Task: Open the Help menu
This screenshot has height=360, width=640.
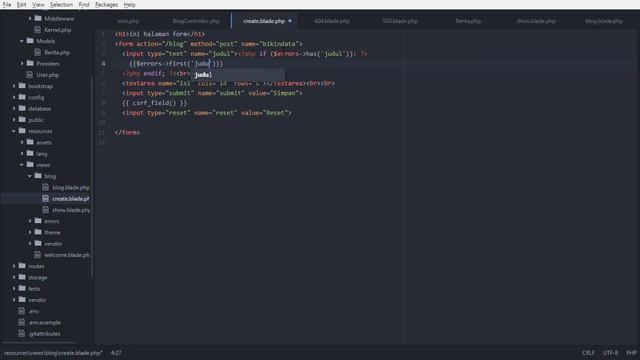Action: coord(129,4)
